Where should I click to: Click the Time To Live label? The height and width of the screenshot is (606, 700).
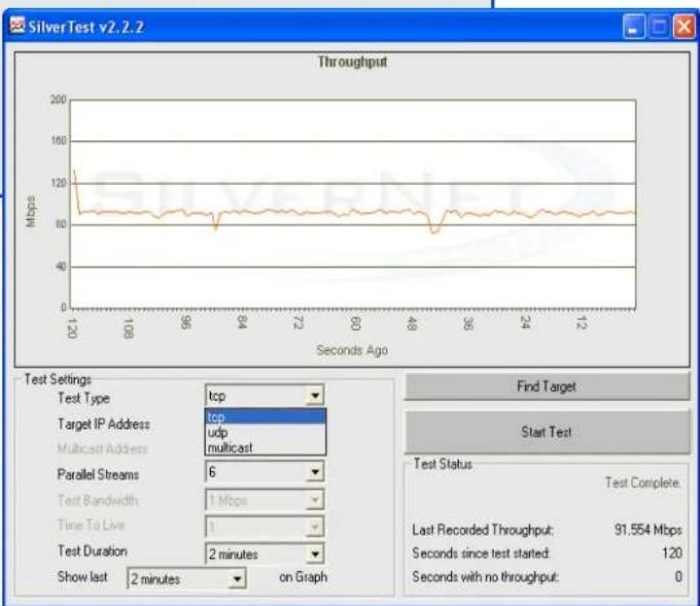(91, 524)
